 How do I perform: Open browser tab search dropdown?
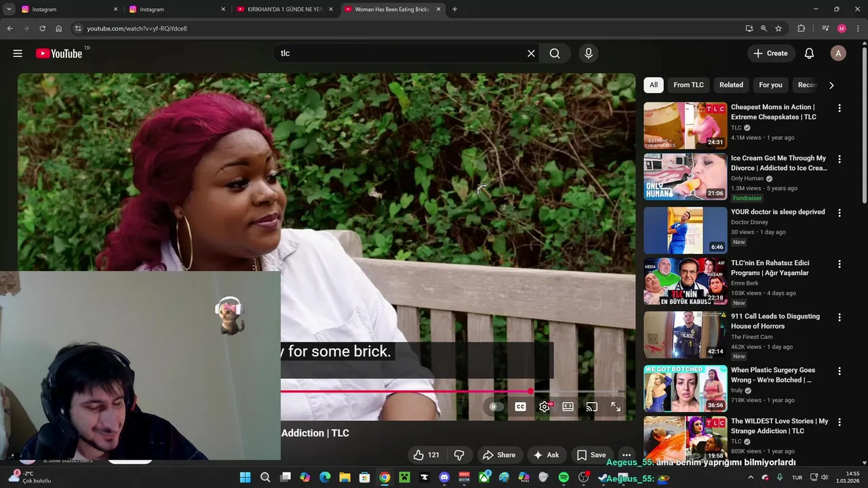tap(9, 9)
